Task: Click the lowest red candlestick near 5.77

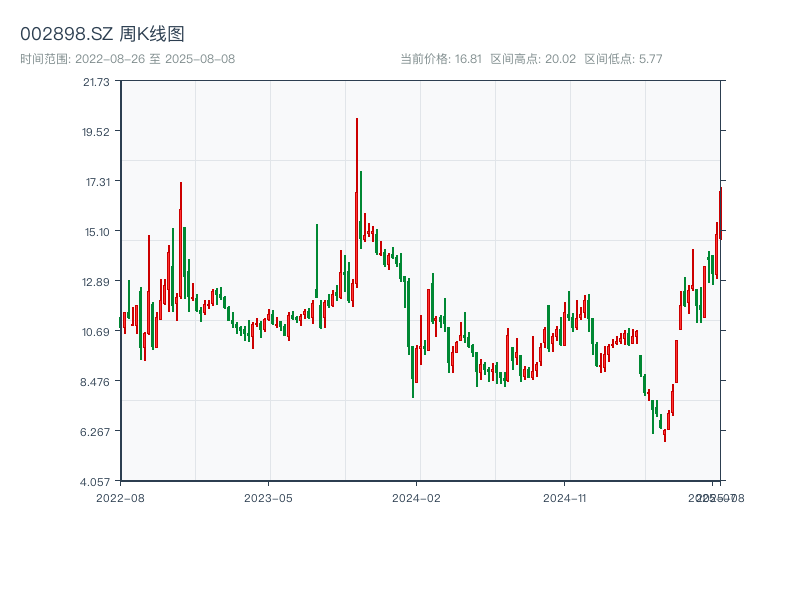Action: (x=665, y=435)
